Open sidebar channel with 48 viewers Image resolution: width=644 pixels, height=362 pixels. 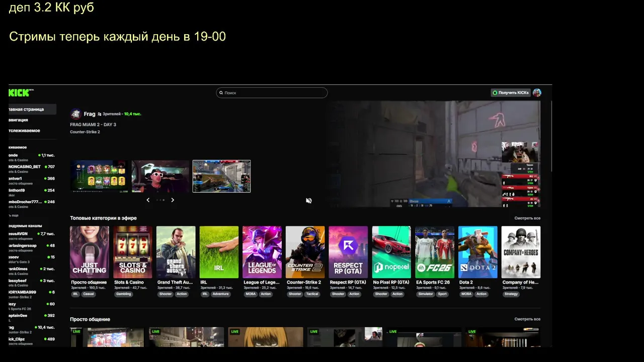pos(32,247)
